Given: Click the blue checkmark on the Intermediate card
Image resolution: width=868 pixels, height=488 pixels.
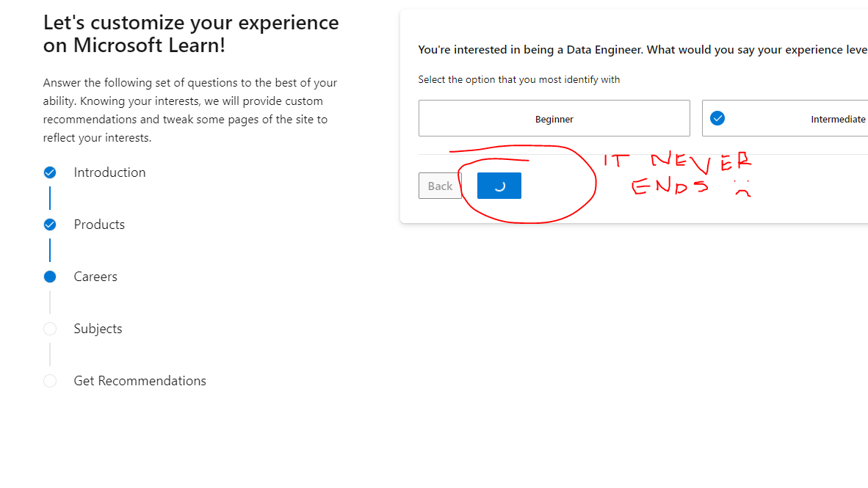Looking at the screenshot, I should tap(717, 117).
